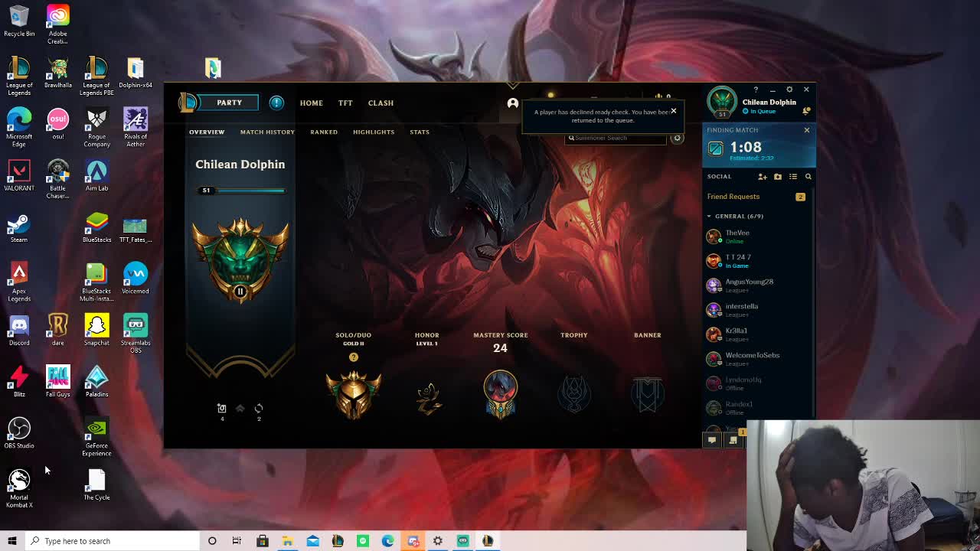Click the queue map icon in Finding Match
980x551 pixels.
click(x=715, y=148)
